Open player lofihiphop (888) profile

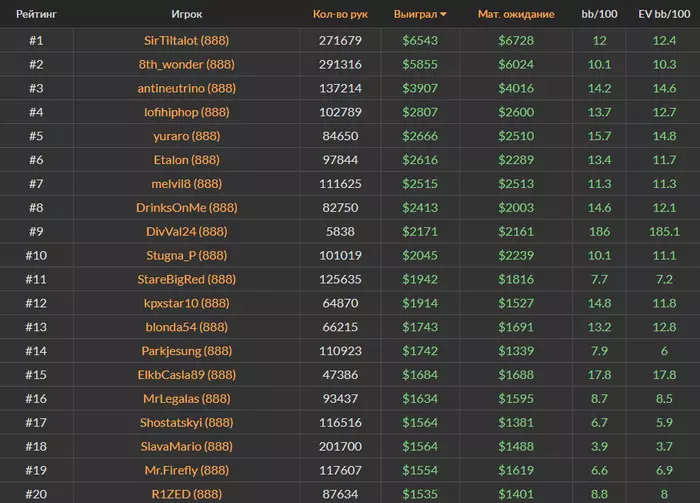[187, 112]
